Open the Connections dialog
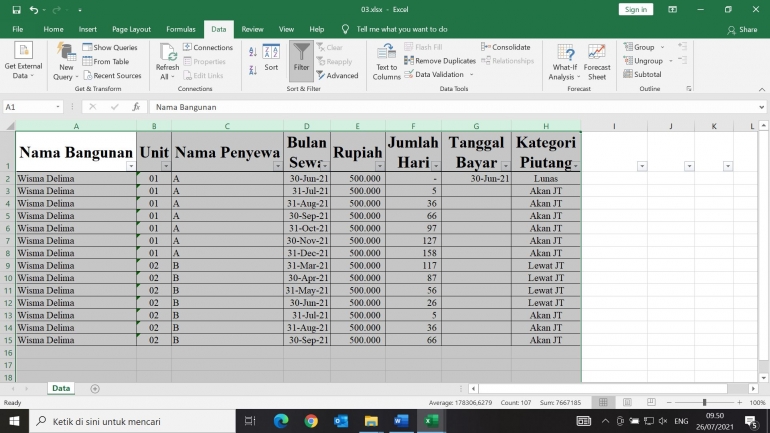This screenshot has width=770, height=433. pyautogui.click(x=208, y=48)
